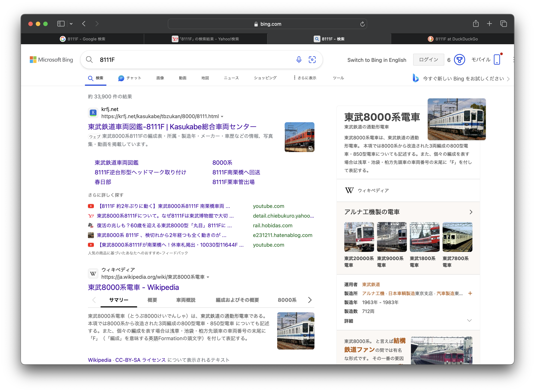Show Safari tab overview icon
The width and height of the screenshot is (535, 392).
coord(504,24)
